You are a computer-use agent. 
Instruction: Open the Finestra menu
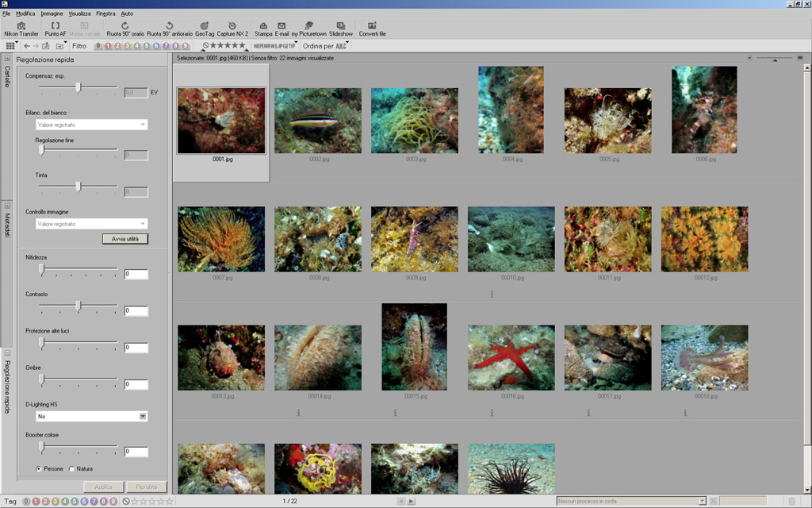point(105,13)
